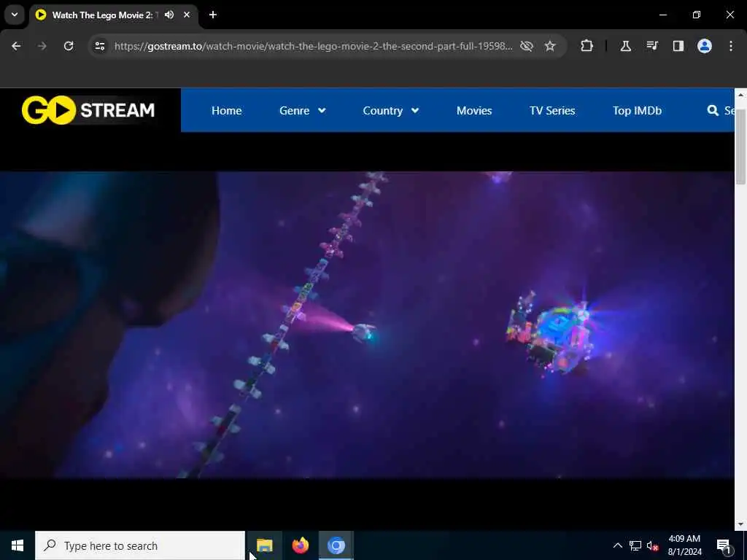Go to the Home page link

[x=227, y=111]
